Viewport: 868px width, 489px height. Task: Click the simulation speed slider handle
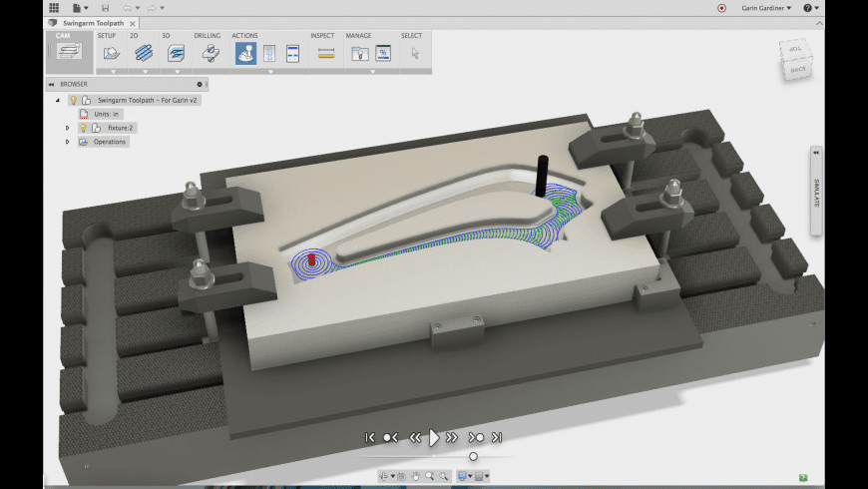[x=473, y=456]
